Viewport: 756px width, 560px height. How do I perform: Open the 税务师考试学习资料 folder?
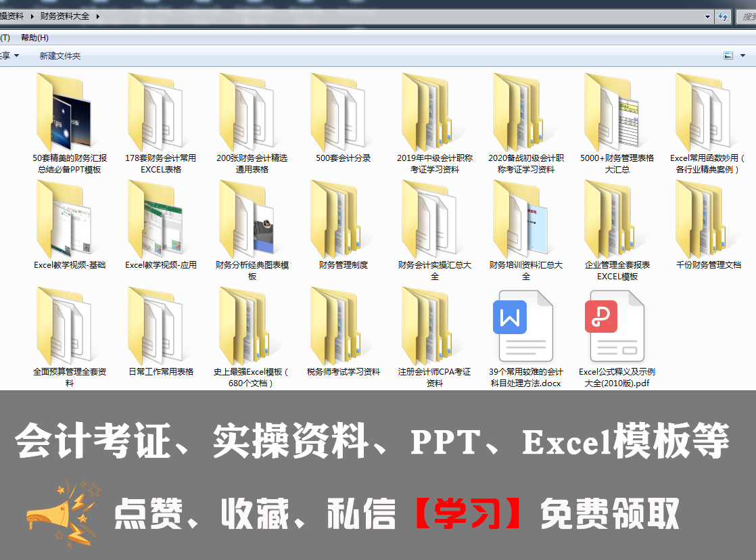pyautogui.click(x=342, y=331)
